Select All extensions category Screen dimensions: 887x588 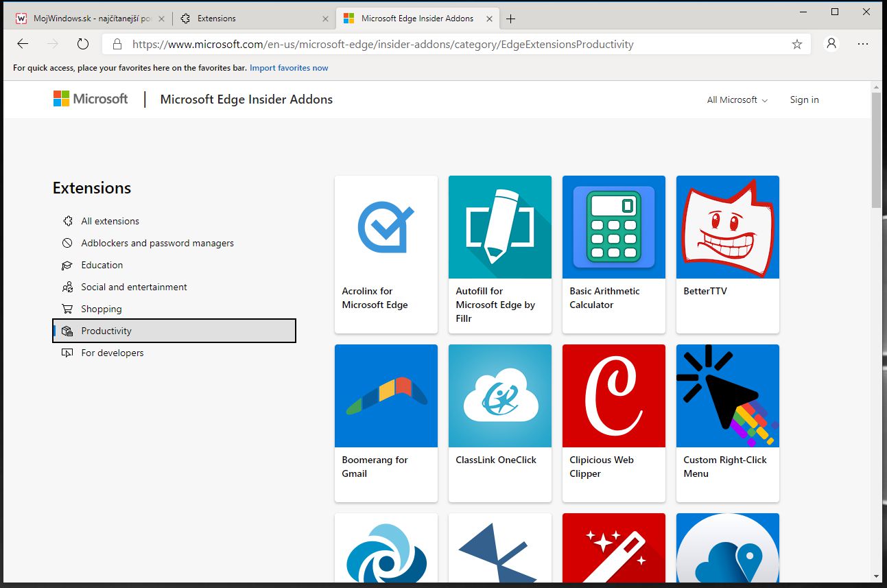[x=174, y=221]
